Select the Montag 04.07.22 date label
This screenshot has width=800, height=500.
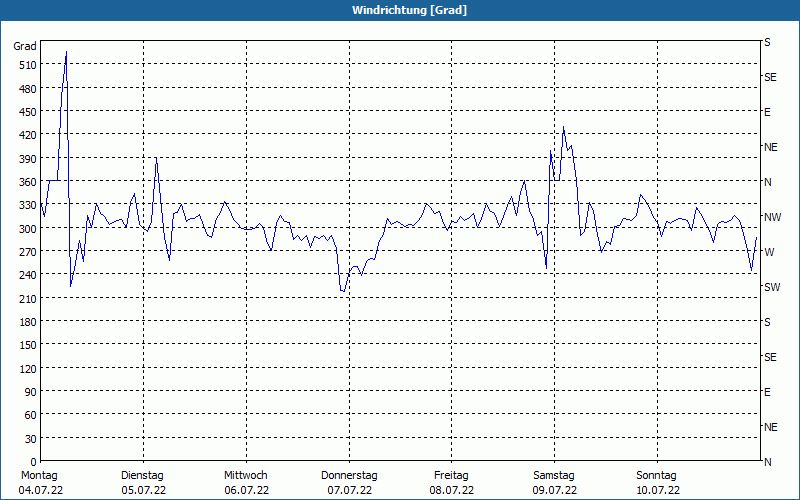(x=40, y=482)
